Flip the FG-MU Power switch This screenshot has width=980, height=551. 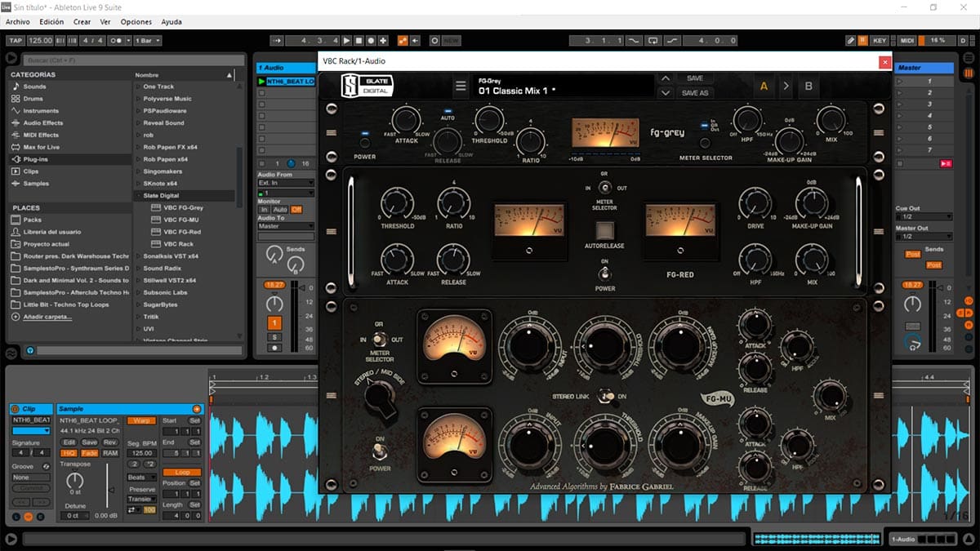[381, 451]
